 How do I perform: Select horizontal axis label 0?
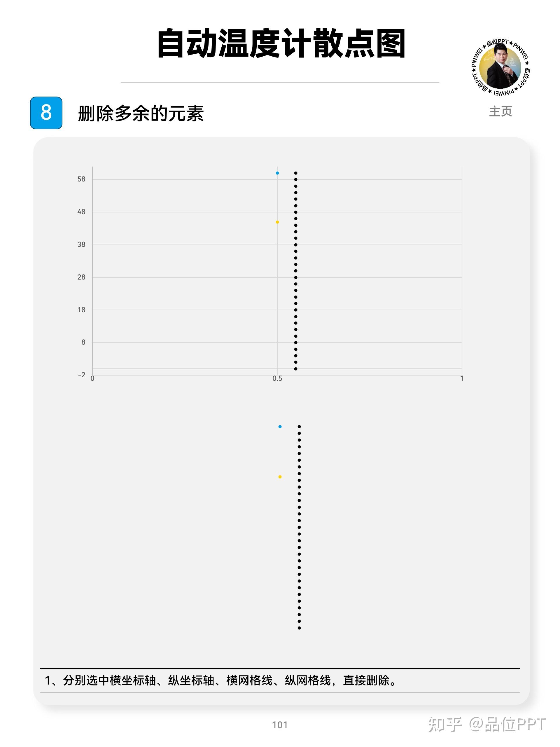tap(92, 378)
